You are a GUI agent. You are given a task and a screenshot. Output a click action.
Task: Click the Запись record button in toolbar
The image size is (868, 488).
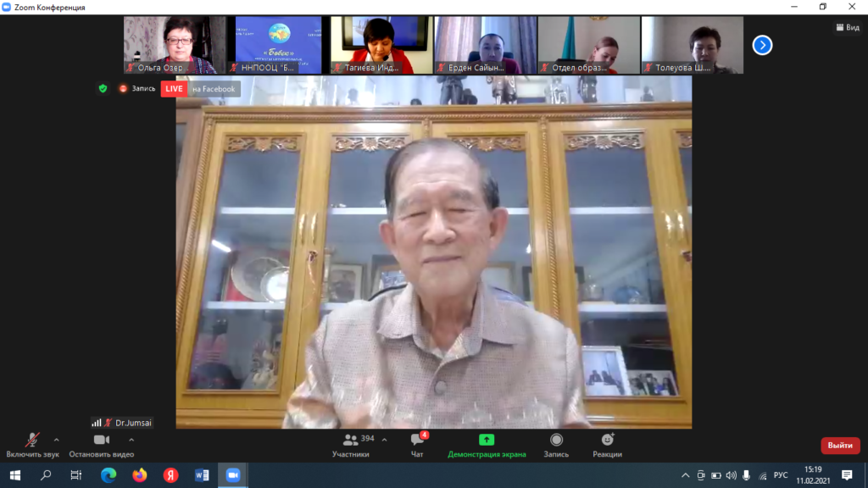(x=556, y=446)
